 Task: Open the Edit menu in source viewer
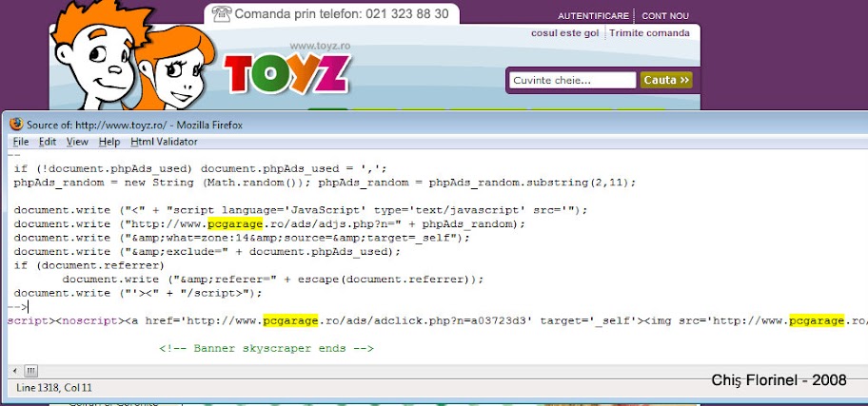coord(48,142)
